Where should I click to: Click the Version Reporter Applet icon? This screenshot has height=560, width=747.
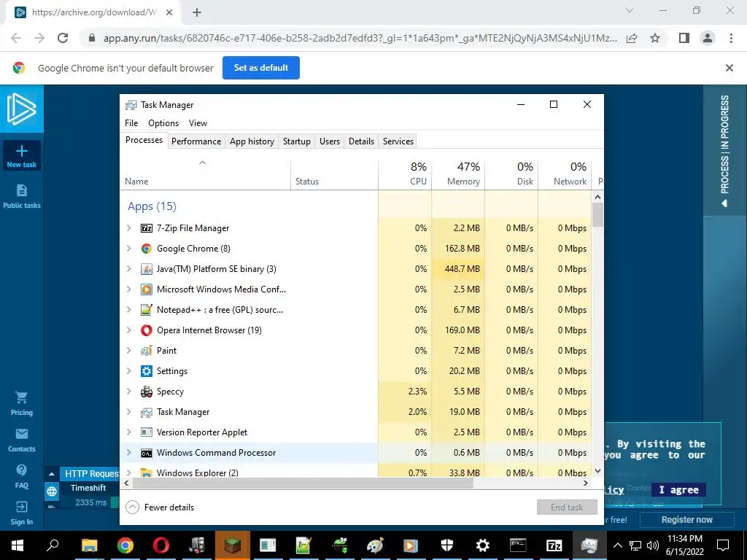(146, 432)
